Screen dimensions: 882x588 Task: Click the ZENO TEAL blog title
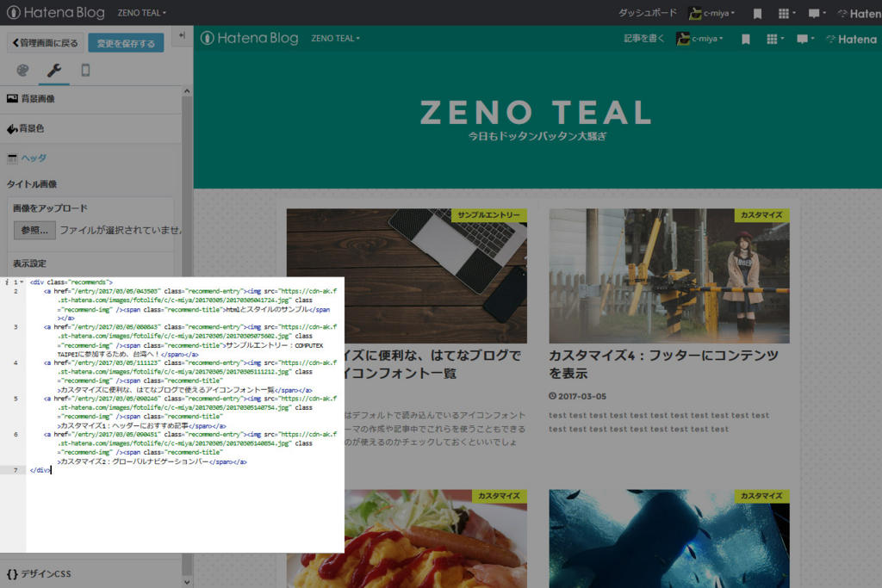click(x=536, y=112)
